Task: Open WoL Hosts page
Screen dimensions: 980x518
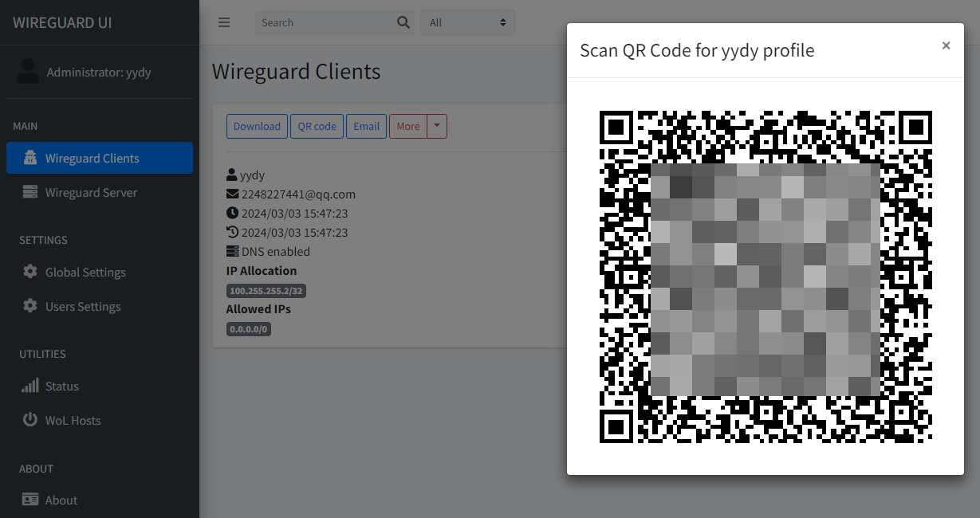Action: 100,420
